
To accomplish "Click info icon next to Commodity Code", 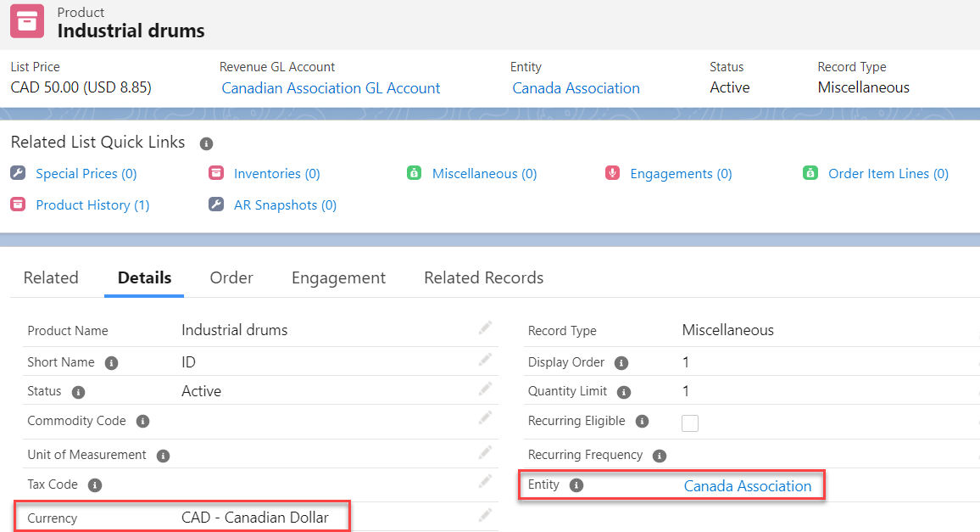I will click(142, 422).
